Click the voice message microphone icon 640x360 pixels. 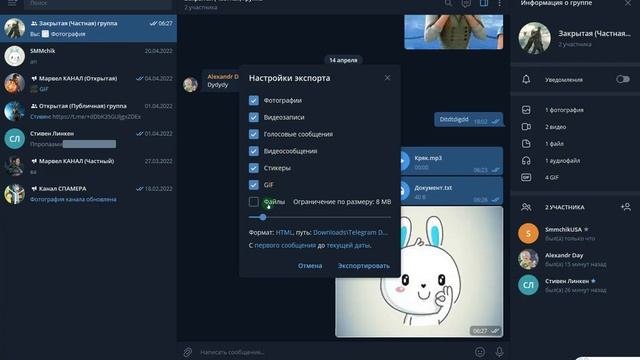[499, 352]
